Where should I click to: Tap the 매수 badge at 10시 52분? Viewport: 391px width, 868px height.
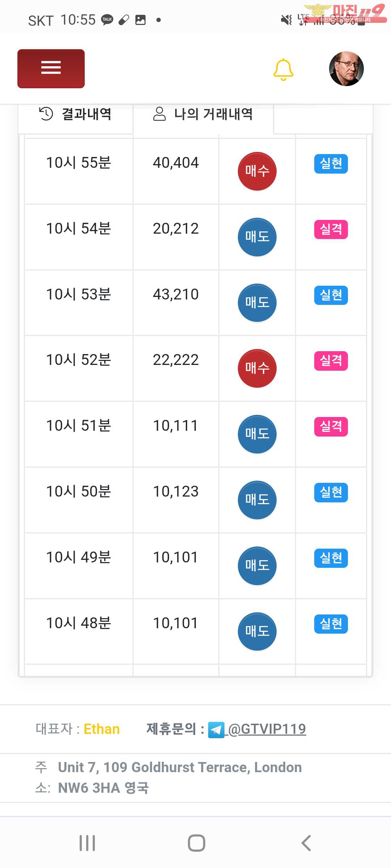257,368
